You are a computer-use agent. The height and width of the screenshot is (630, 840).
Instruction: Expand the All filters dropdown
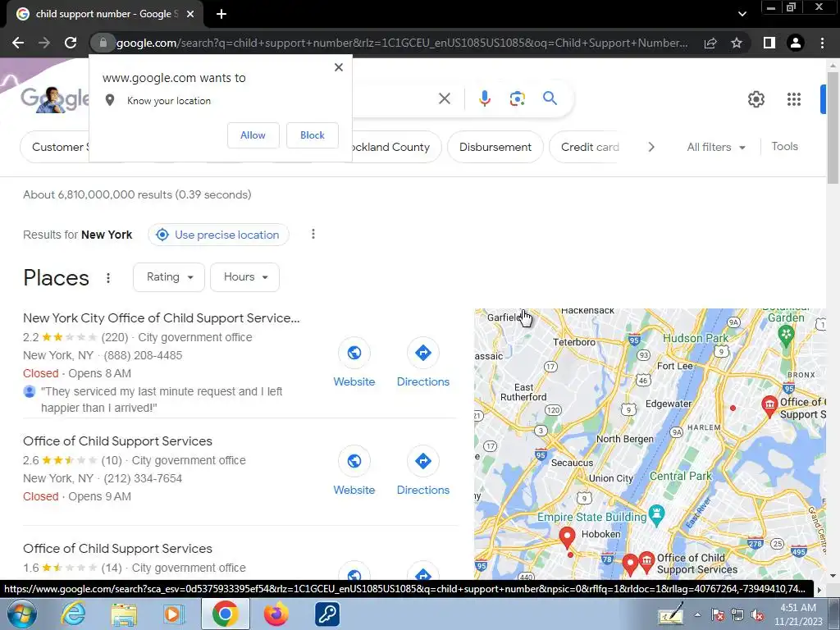point(715,147)
